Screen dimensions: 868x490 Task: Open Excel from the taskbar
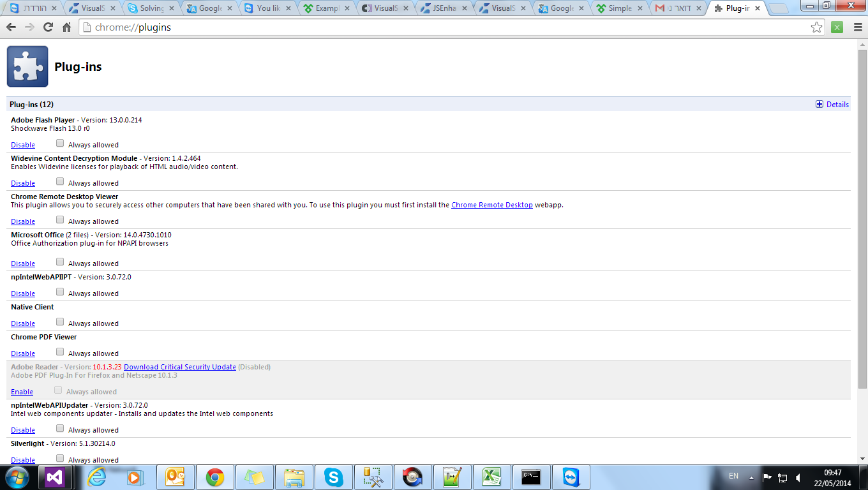pyautogui.click(x=491, y=477)
